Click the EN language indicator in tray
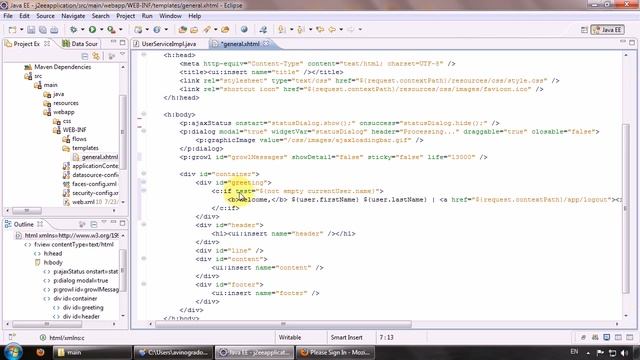The width and height of the screenshot is (640, 360). tap(574, 351)
